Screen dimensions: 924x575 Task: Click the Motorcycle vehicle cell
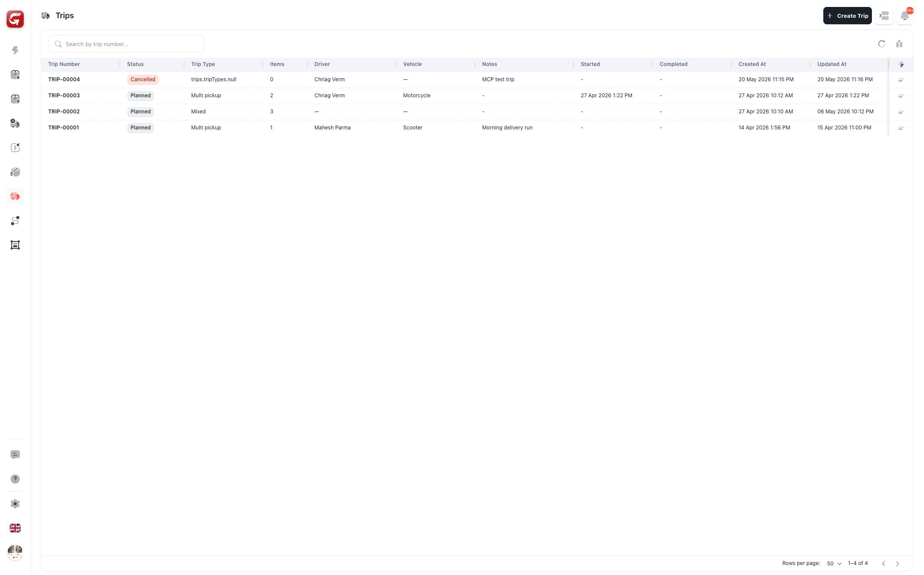(417, 96)
